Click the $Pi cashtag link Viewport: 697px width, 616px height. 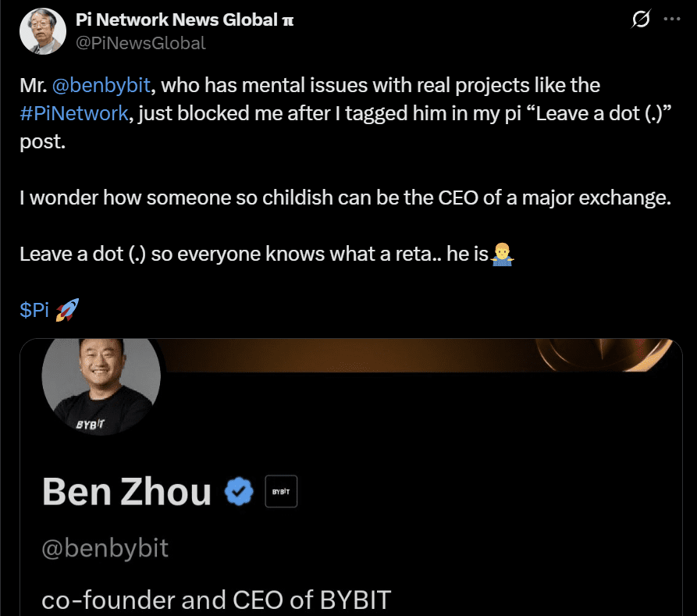pos(34,310)
